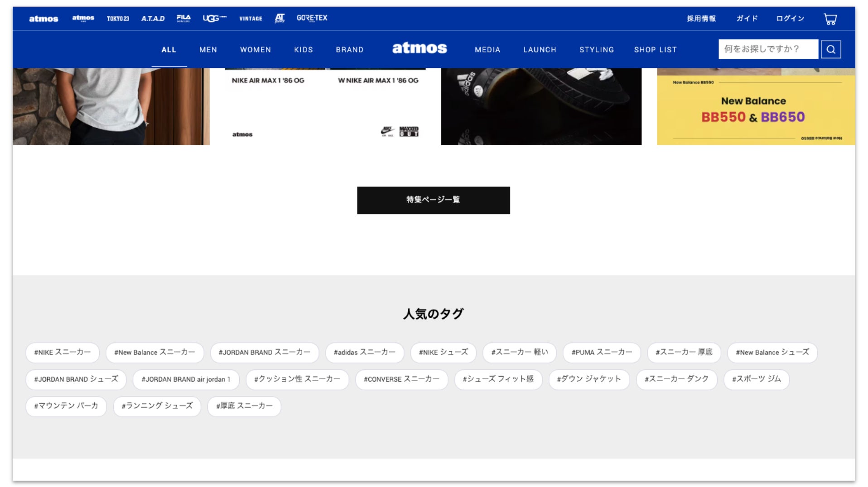Choose the #厚底 スニーカー tag
The image size is (868, 487).
click(244, 406)
